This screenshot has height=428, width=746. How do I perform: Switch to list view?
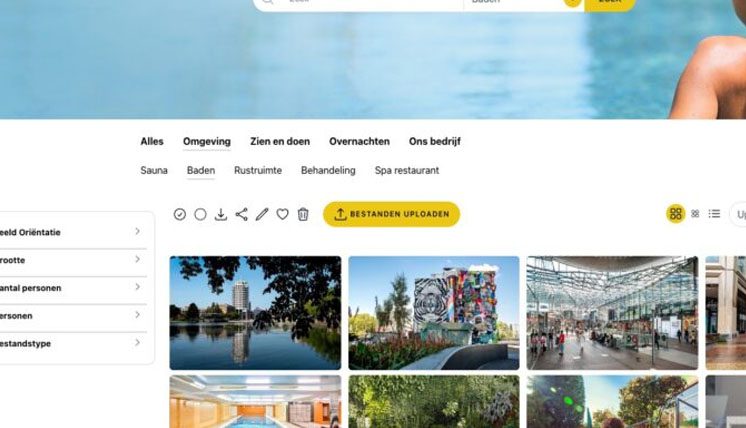714,214
